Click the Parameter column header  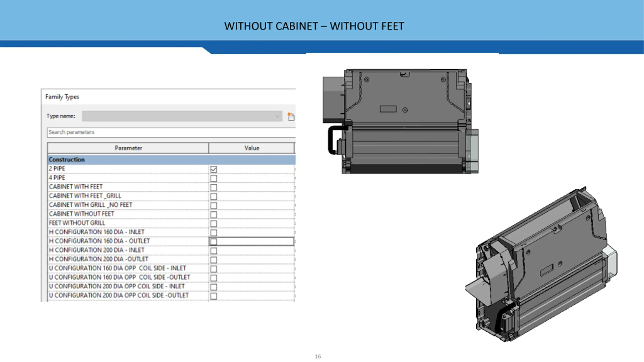[128, 148]
